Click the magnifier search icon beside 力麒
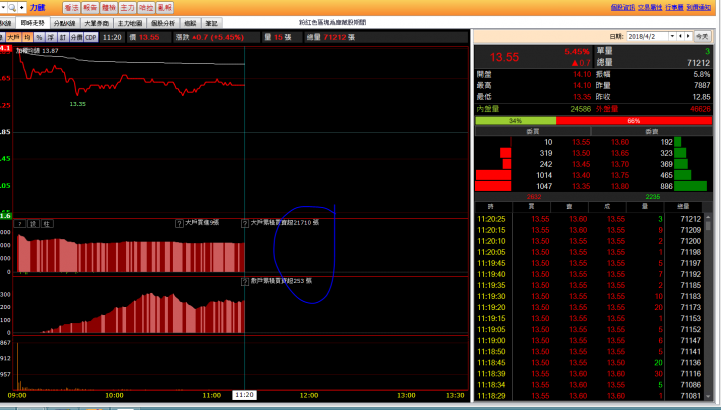 pyautogui.click(x=12, y=7)
